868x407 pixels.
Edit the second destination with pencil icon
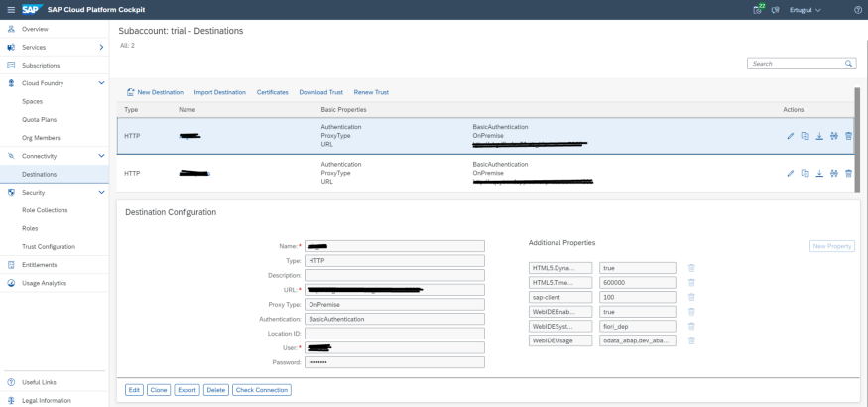point(791,174)
